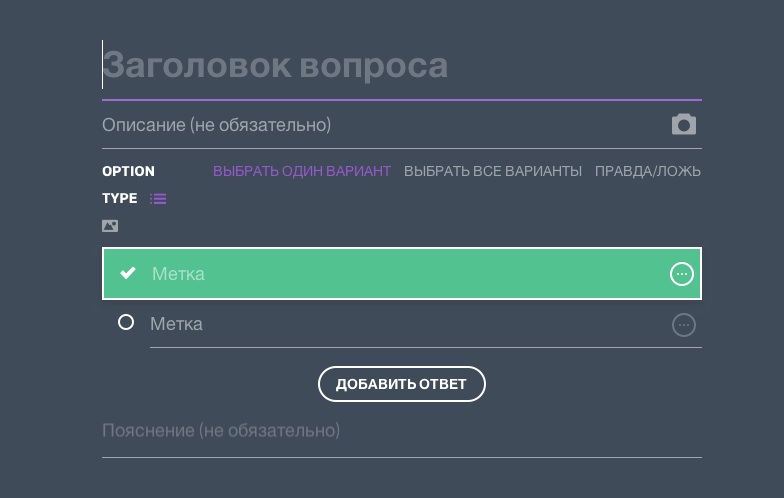Choose the ПРАВДА/ЛОЖЬ question type
The width and height of the screenshot is (784, 498).
(x=647, y=171)
